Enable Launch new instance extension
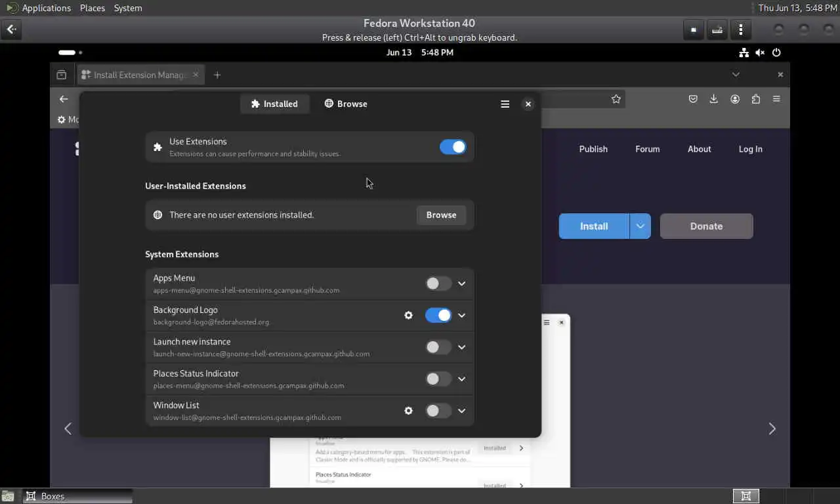 click(x=438, y=347)
